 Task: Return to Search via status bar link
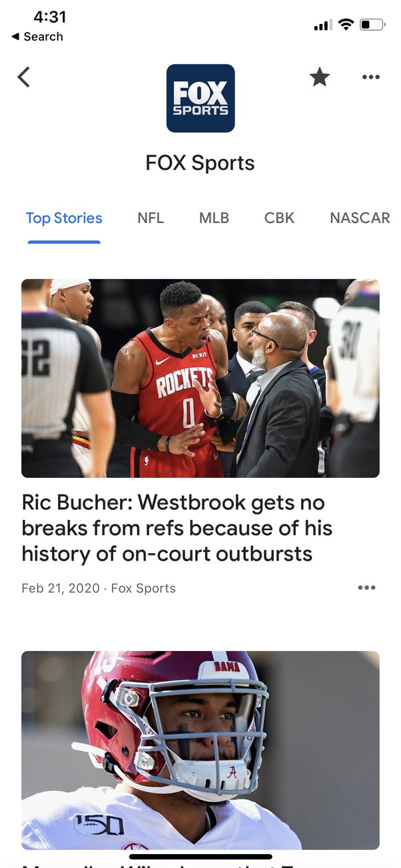(x=37, y=37)
